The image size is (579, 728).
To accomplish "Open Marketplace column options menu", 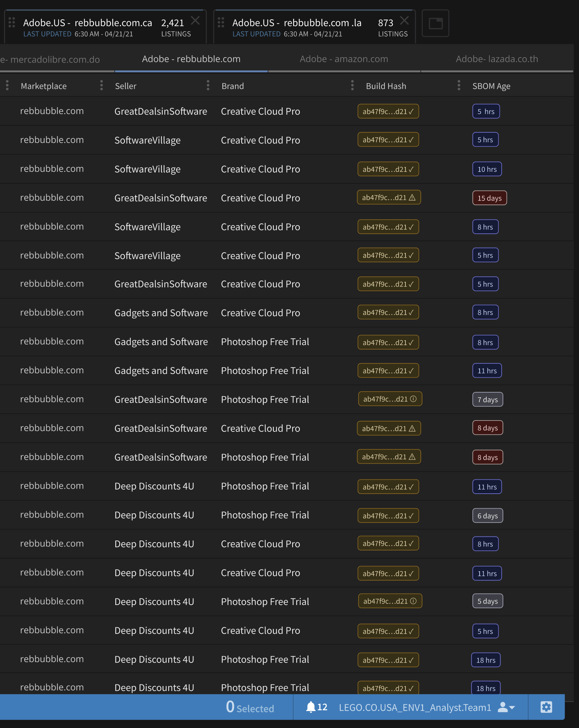I will click(7, 85).
